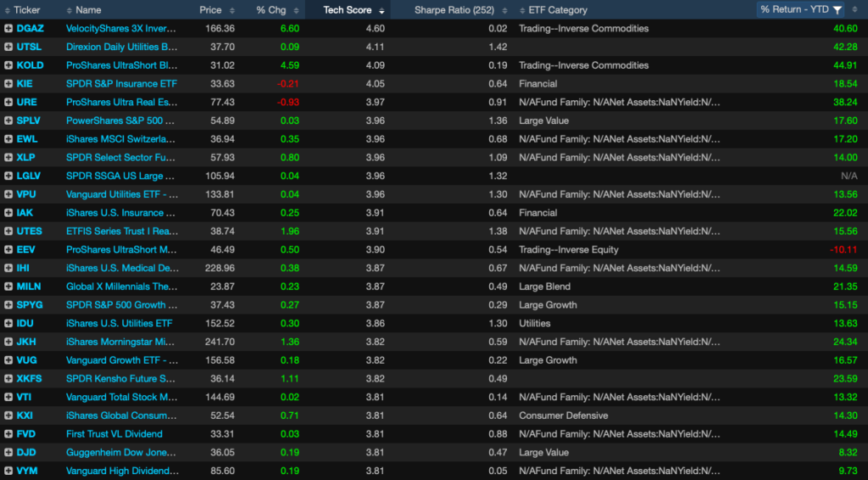Expand the KXI row plus icon
This screenshot has width=868, height=480.
point(8,416)
